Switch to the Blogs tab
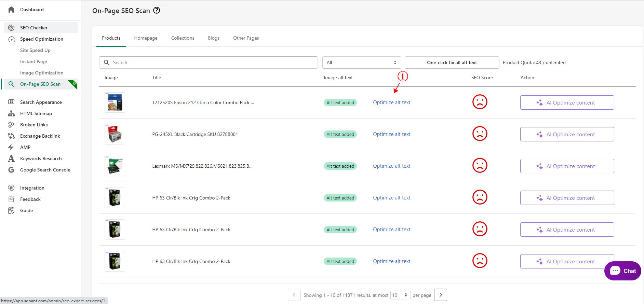The image size is (644, 304). click(x=214, y=38)
